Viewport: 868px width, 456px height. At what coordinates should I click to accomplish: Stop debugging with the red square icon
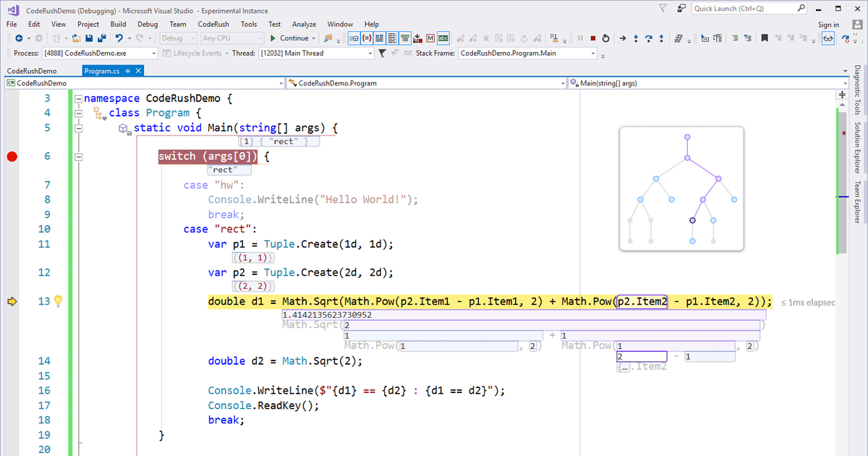(x=593, y=38)
